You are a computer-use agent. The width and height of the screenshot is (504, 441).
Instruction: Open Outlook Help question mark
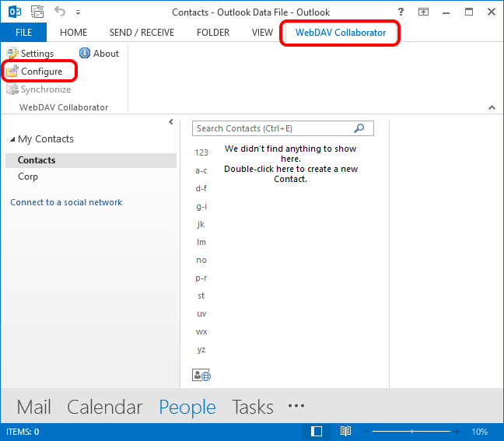401,12
